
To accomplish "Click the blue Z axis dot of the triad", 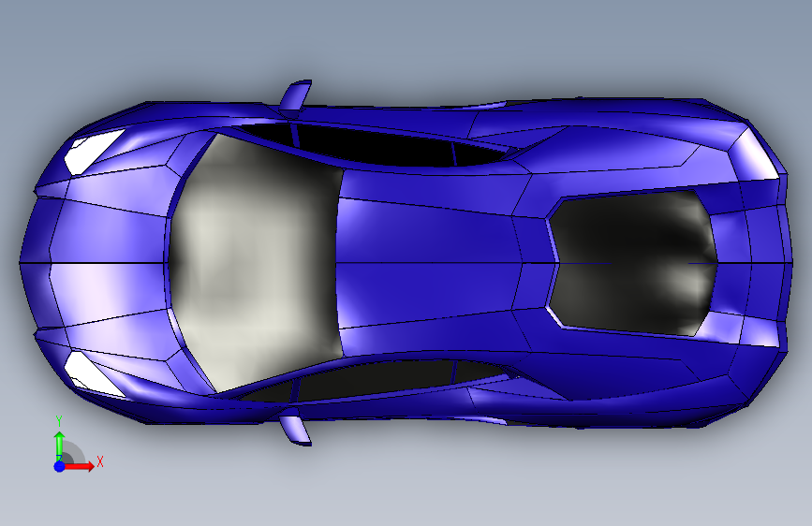I will coord(60,466).
